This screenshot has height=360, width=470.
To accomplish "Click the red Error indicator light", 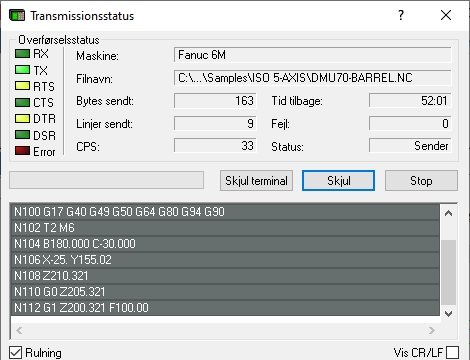I will click(x=22, y=151).
